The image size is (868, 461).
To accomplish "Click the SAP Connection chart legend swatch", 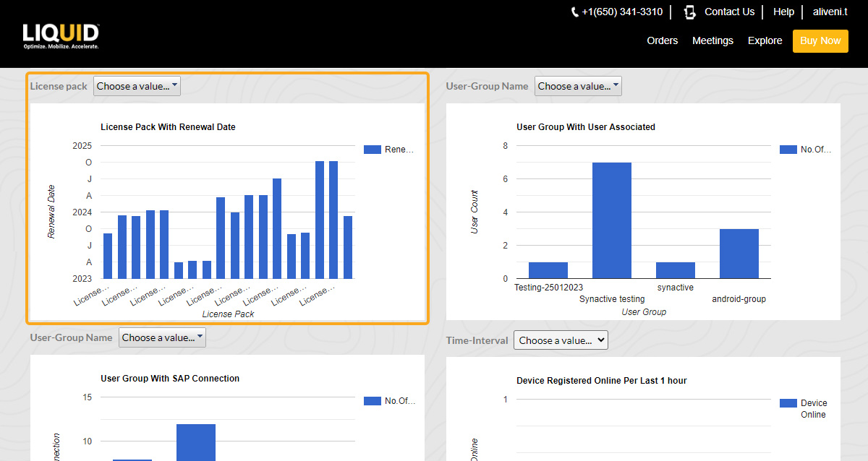I will (372, 401).
